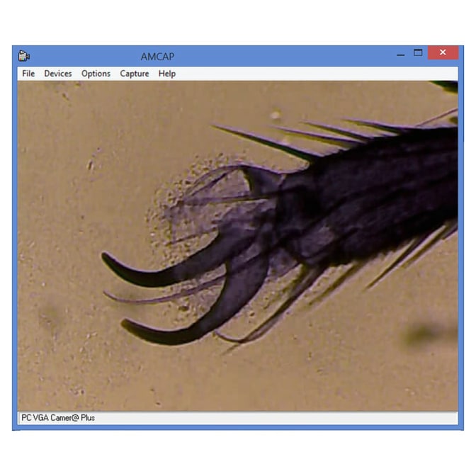Open the File menu
This screenshot has width=476, height=476.
pyautogui.click(x=28, y=74)
